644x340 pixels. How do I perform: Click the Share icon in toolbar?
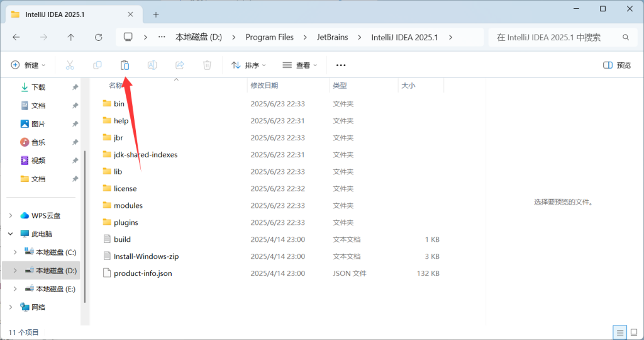click(x=179, y=65)
